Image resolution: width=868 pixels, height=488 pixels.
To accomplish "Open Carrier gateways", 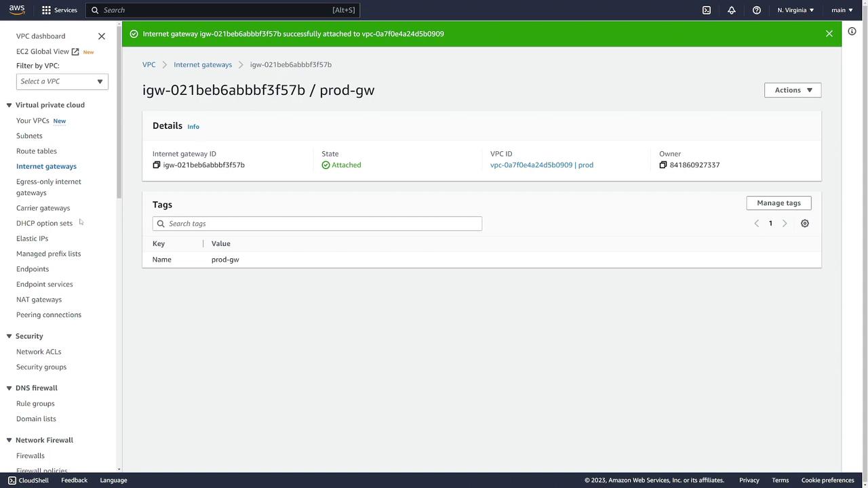I will [43, 208].
